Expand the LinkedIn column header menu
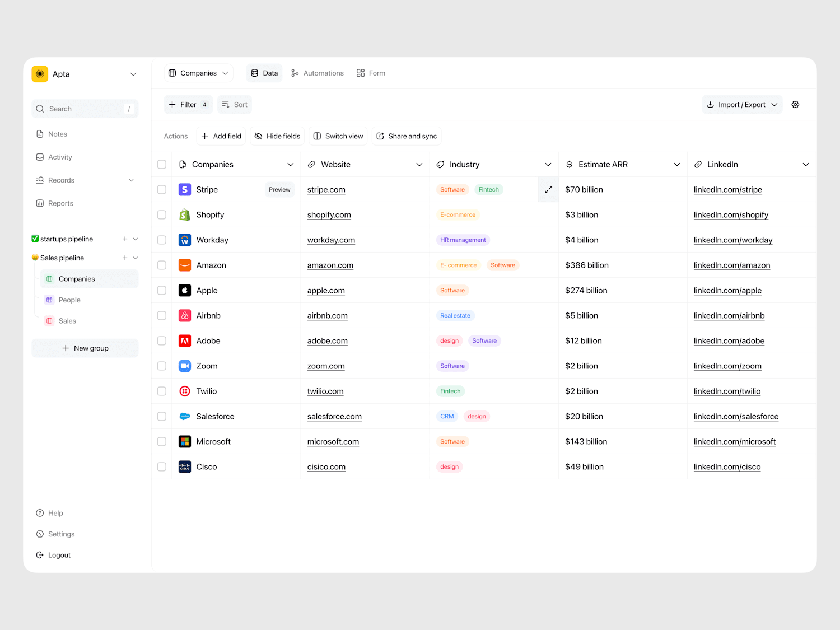This screenshot has height=630, width=840. click(x=806, y=165)
